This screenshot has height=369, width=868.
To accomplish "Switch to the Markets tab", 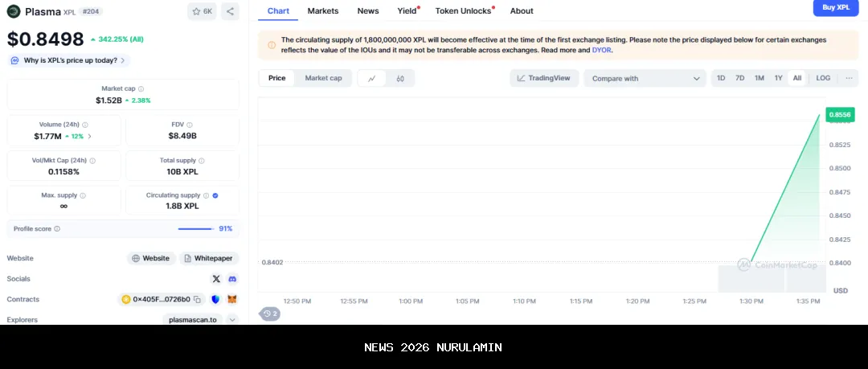I will pyautogui.click(x=323, y=11).
